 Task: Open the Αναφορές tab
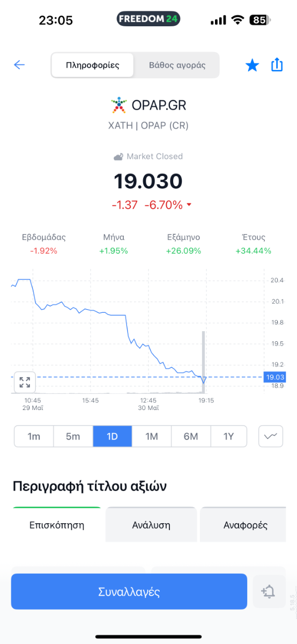coord(246,525)
